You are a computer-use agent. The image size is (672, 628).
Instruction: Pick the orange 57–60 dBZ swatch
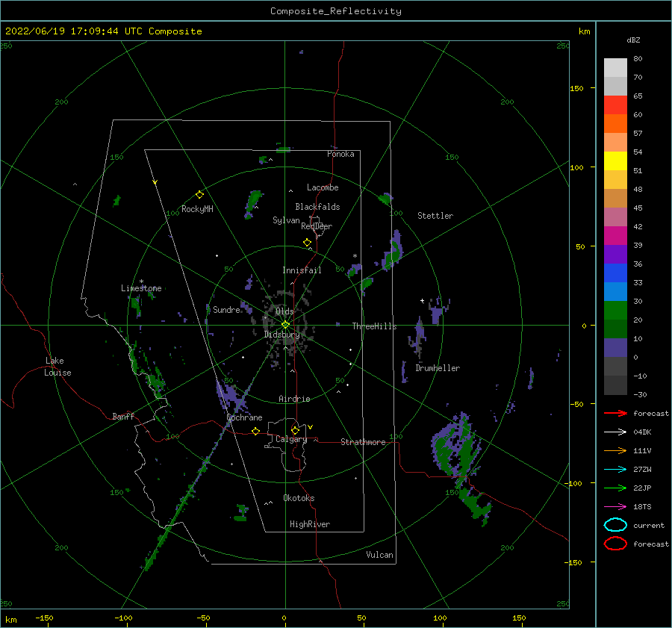coord(615,124)
